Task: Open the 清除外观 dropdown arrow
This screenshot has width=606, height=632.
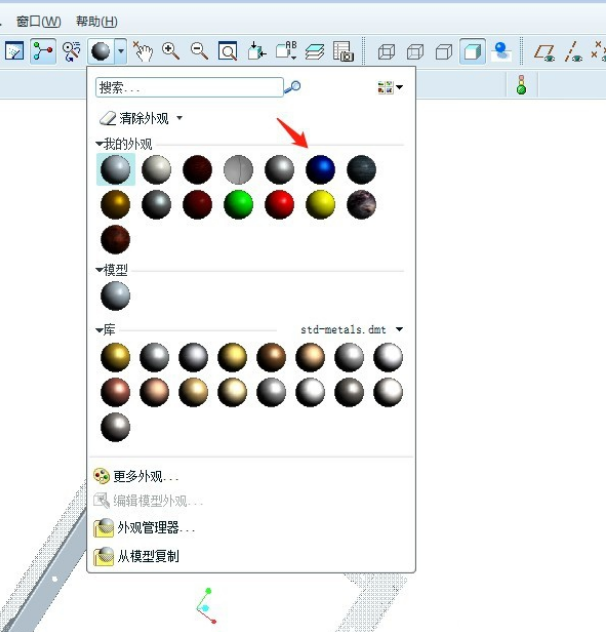Action: coord(179,118)
